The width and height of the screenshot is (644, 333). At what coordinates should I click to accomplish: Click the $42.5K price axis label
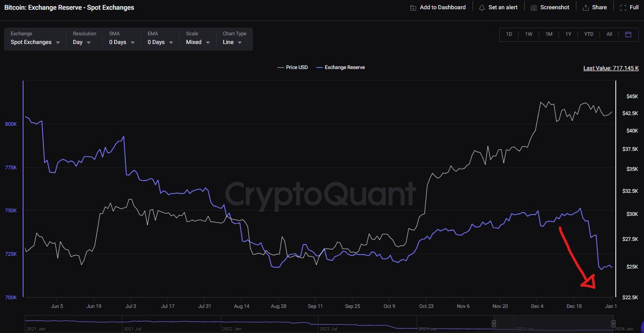point(630,114)
